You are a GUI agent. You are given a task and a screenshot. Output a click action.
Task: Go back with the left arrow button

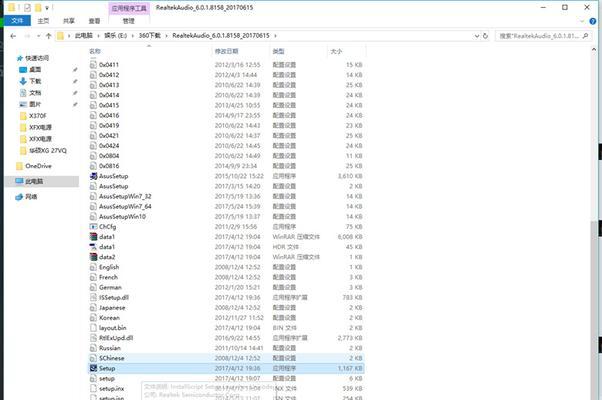pyautogui.click(x=13, y=36)
